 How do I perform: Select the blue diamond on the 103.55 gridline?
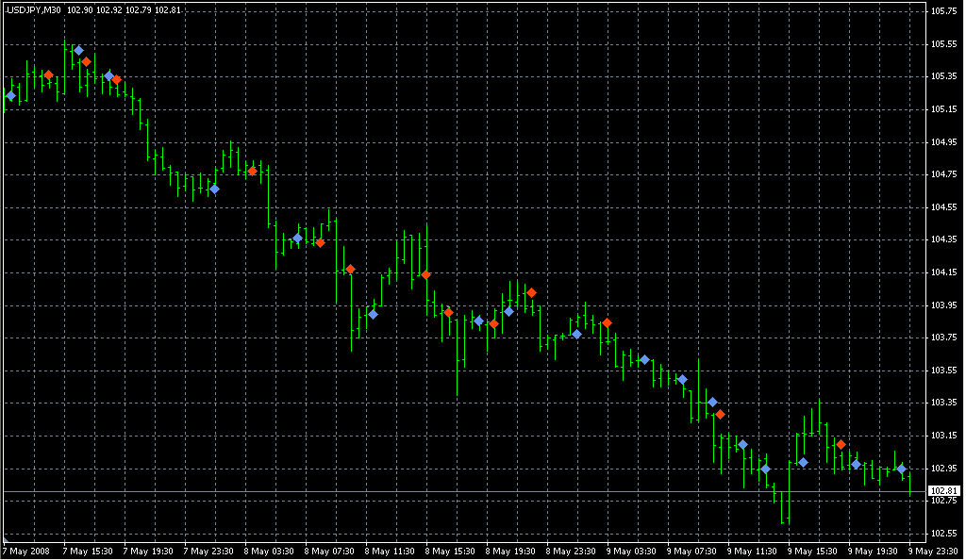pos(682,379)
